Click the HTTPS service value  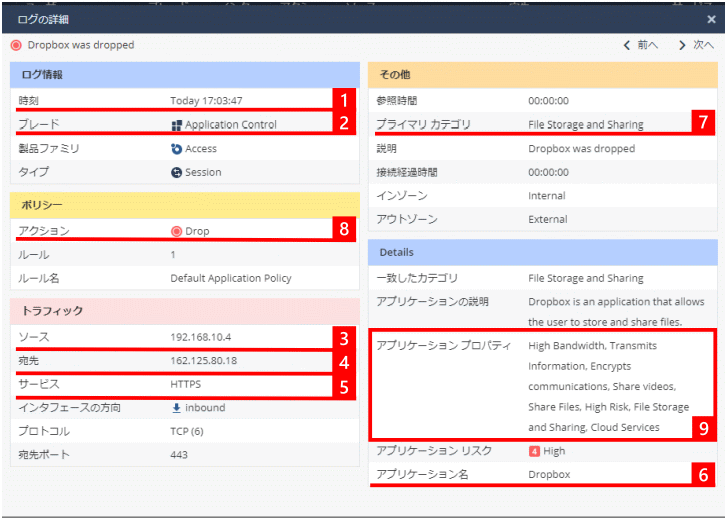point(186,384)
